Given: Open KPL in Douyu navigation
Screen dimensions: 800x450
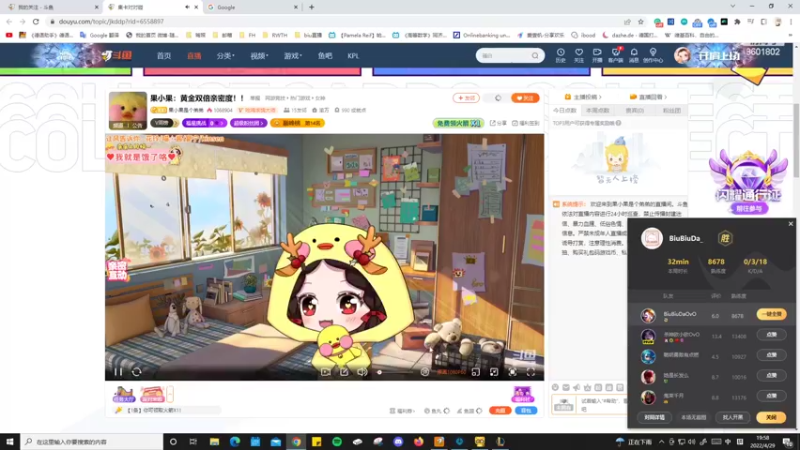Looking at the screenshot, I should click(x=353, y=56).
